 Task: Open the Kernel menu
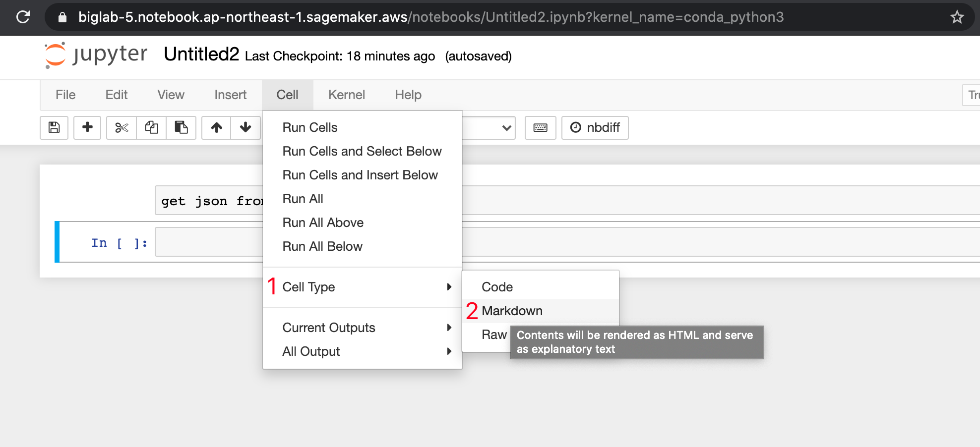(347, 95)
